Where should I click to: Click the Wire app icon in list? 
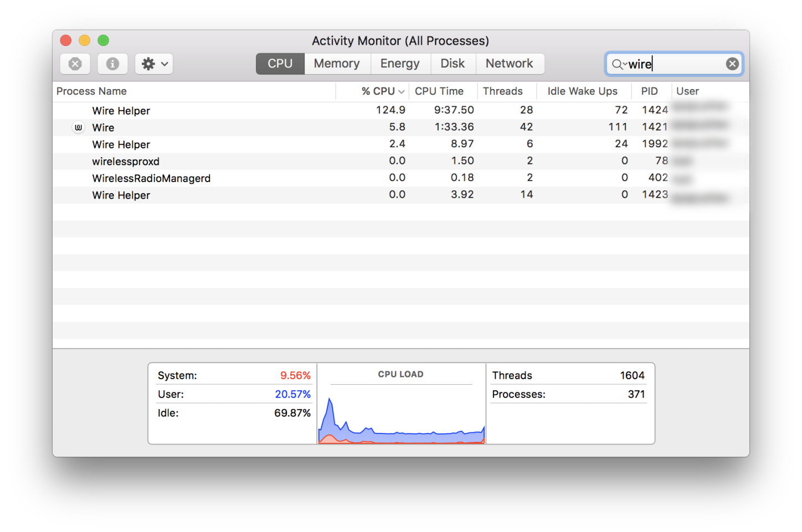coord(78,127)
